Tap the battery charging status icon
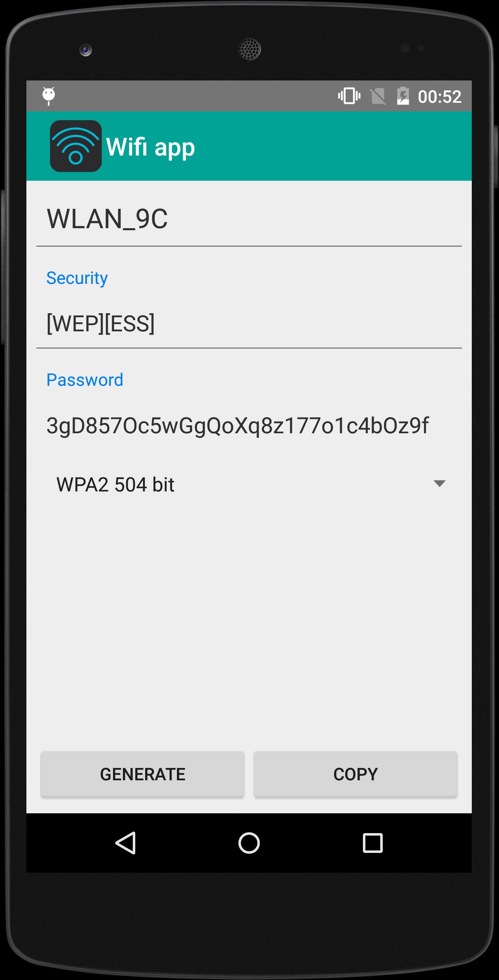 (x=403, y=96)
